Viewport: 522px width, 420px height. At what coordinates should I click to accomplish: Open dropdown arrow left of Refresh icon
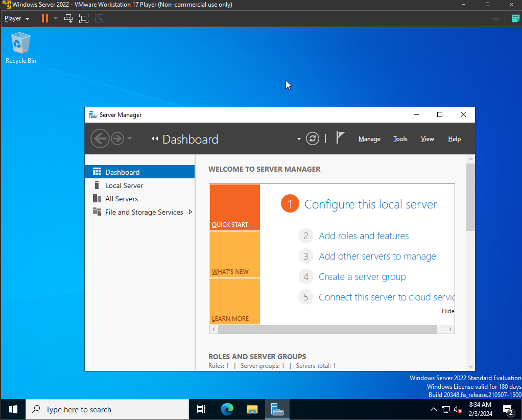coord(299,139)
